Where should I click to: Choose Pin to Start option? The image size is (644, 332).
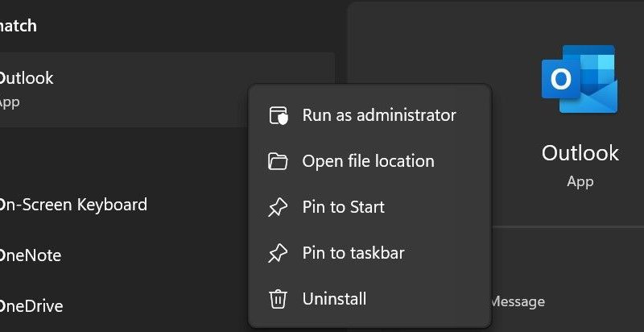click(370, 207)
